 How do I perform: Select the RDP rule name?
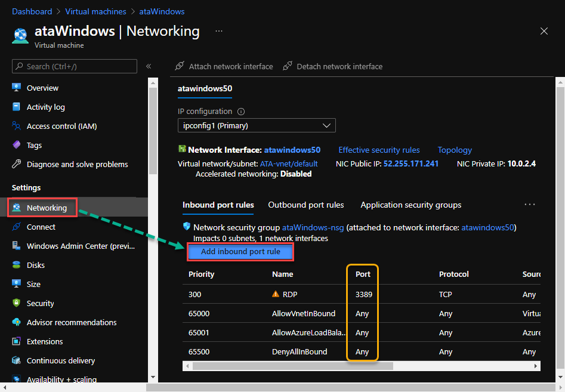[x=290, y=294]
